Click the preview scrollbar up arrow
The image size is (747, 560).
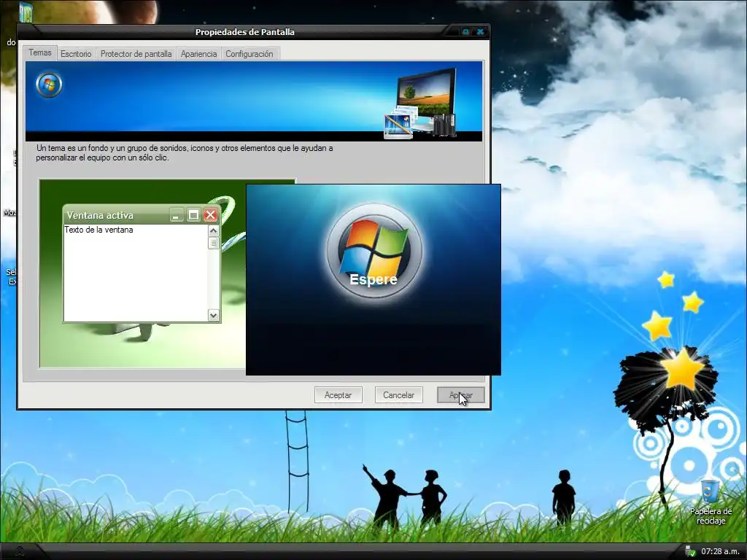[214, 231]
